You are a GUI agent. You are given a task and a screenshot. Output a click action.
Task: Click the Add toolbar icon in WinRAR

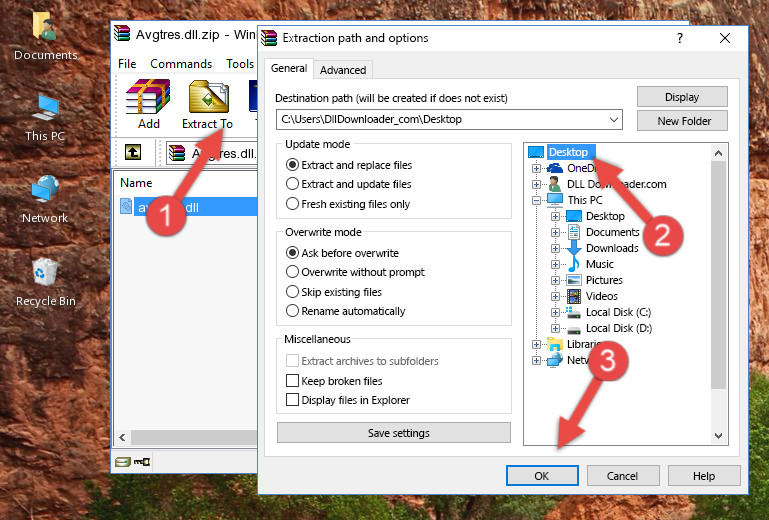coord(148,104)
